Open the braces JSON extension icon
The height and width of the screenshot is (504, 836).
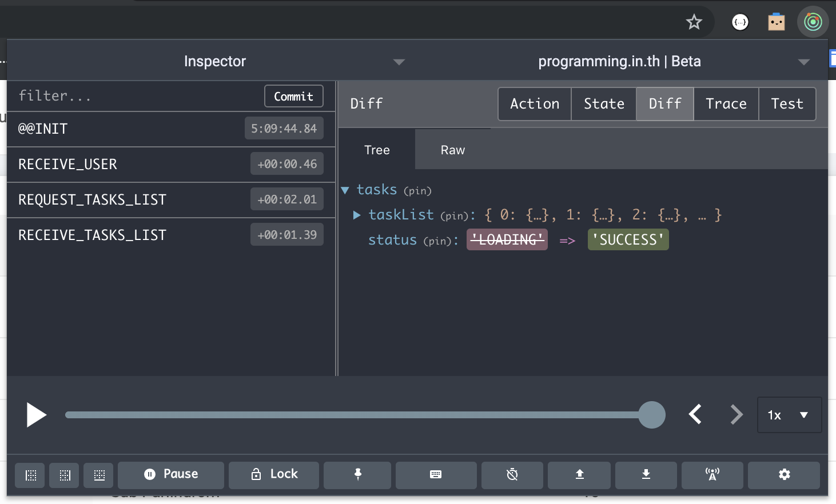(741, 22)
